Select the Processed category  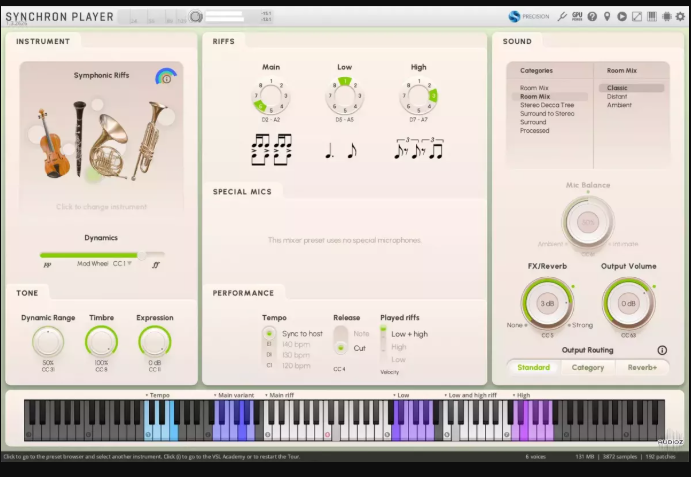pyautogui.click(x=535, y=130)
